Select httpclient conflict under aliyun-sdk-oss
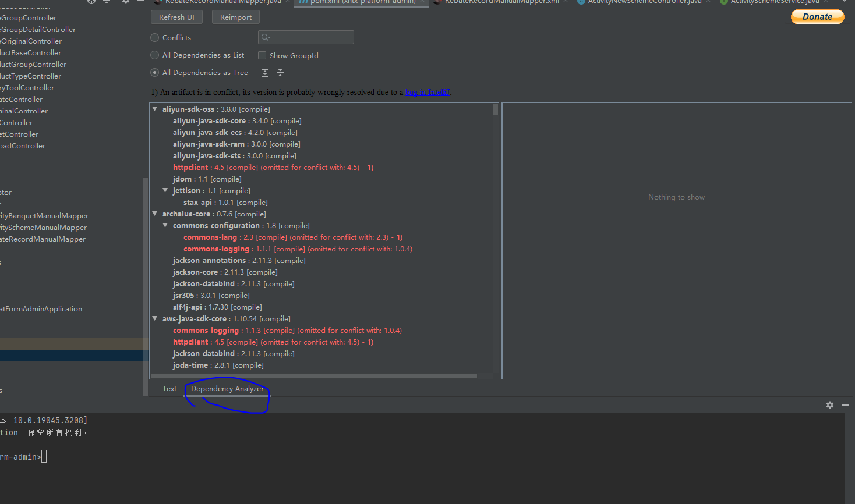This screenshot has width=855, height=504. click(273, 167)
